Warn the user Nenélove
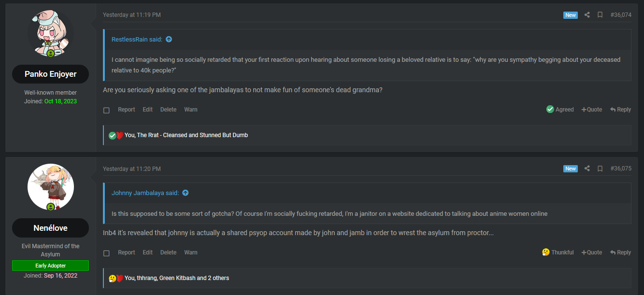644x295 pixels. (x=191, y=253)
